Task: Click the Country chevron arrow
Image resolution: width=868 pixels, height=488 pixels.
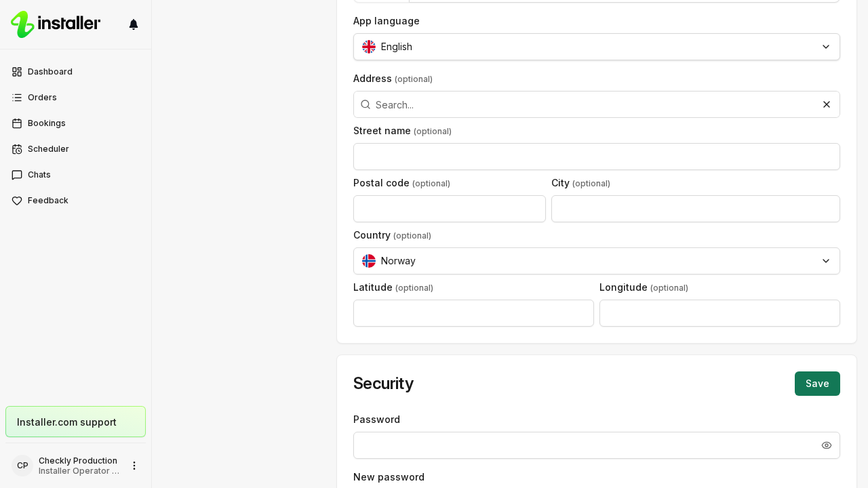Action: tap(826, 261)
